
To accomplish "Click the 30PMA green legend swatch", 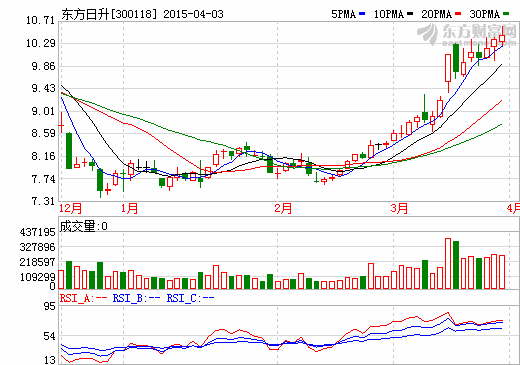I will [506, 14].
